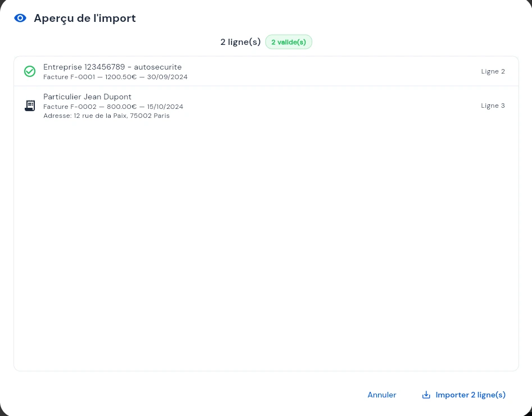Cancel the import with the Annuler button

point(381,395)
